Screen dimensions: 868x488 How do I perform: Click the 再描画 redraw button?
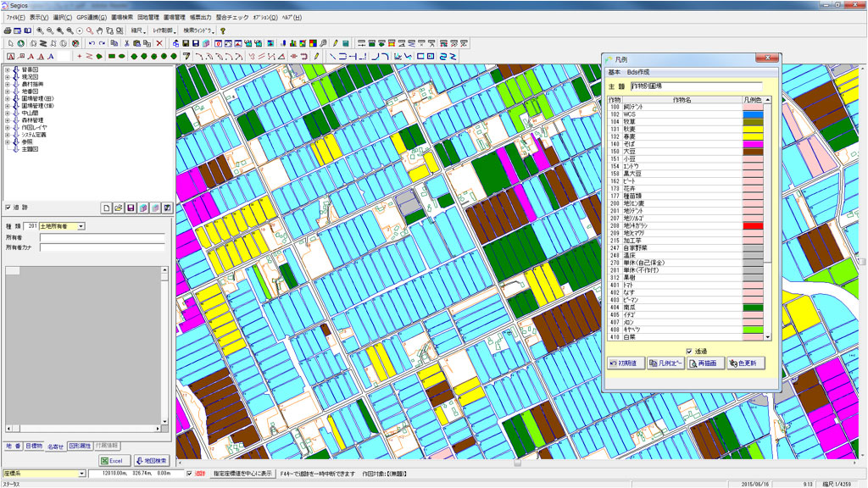click(x=706, y=363)
